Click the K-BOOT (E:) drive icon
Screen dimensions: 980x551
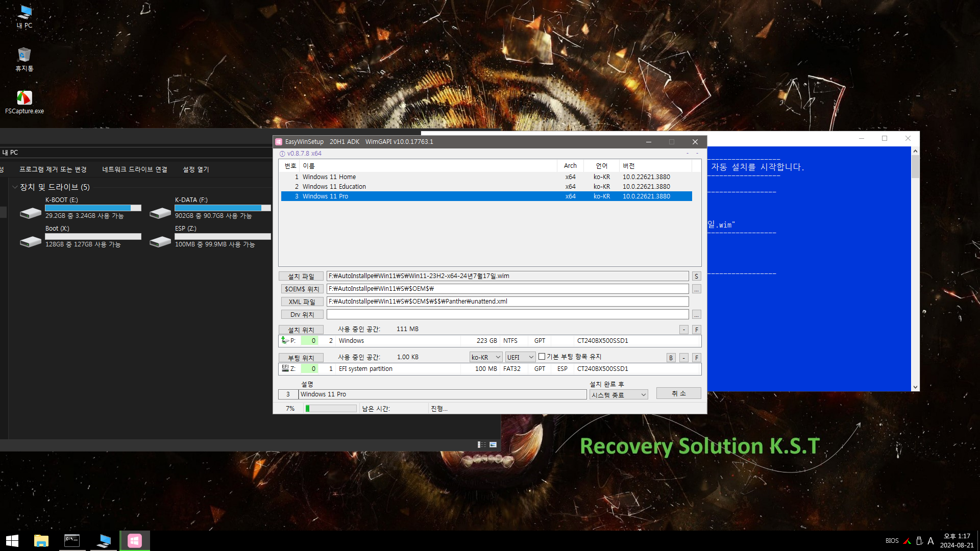tap(31, 213)
